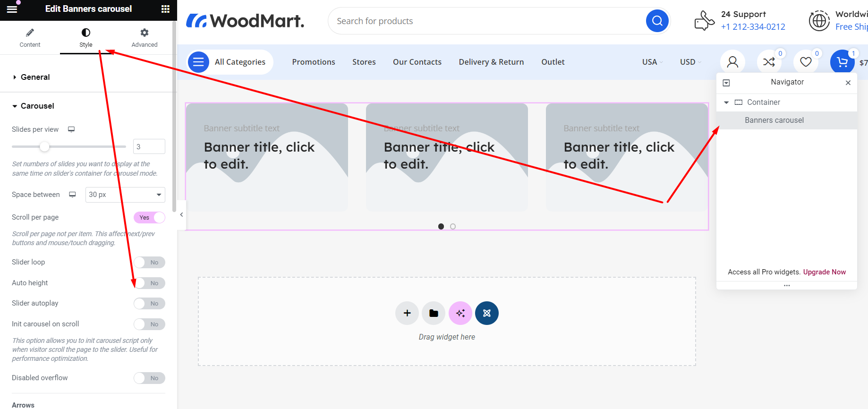Select the first banner card
The height and width of the screenshot is (409, 868).
267,157
